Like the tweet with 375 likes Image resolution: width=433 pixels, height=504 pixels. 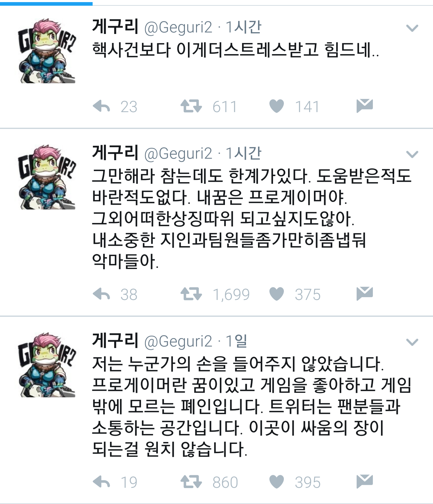coord(277,294)
